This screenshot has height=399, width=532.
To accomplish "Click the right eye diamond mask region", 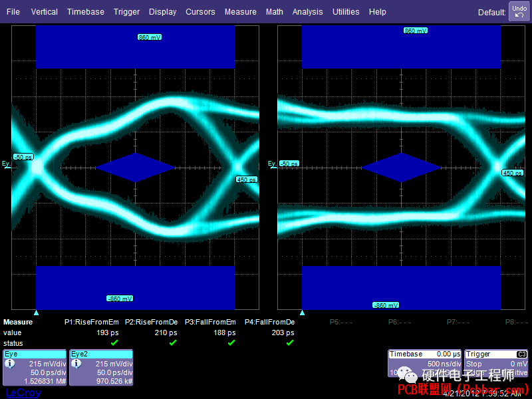I will click(402, 168).
